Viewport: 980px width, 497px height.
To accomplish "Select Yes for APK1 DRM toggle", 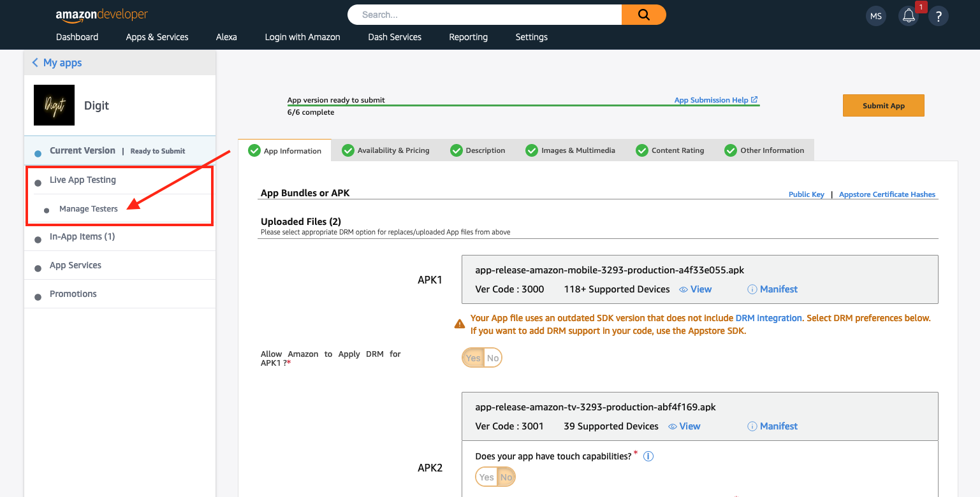I will pyautogui.click(x=473, y=358).
